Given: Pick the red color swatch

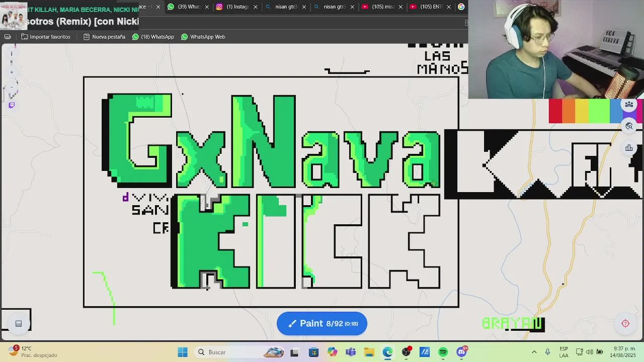Looking at the screenshot, I should click(555, 111).
